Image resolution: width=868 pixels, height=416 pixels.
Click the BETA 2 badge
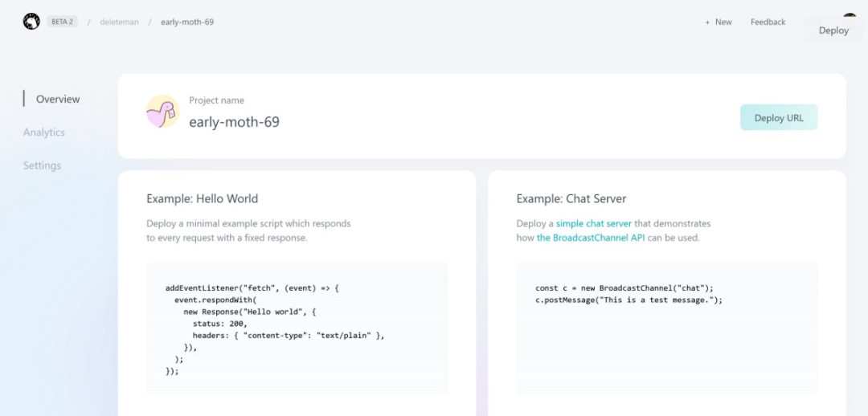(x=62, y=22)
